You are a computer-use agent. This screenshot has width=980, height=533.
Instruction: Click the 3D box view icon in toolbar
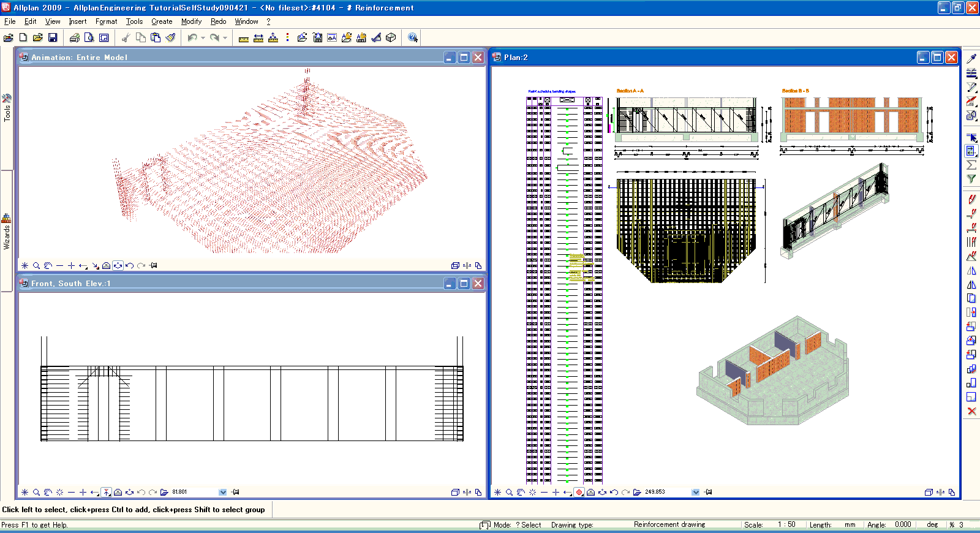(391, 38)
